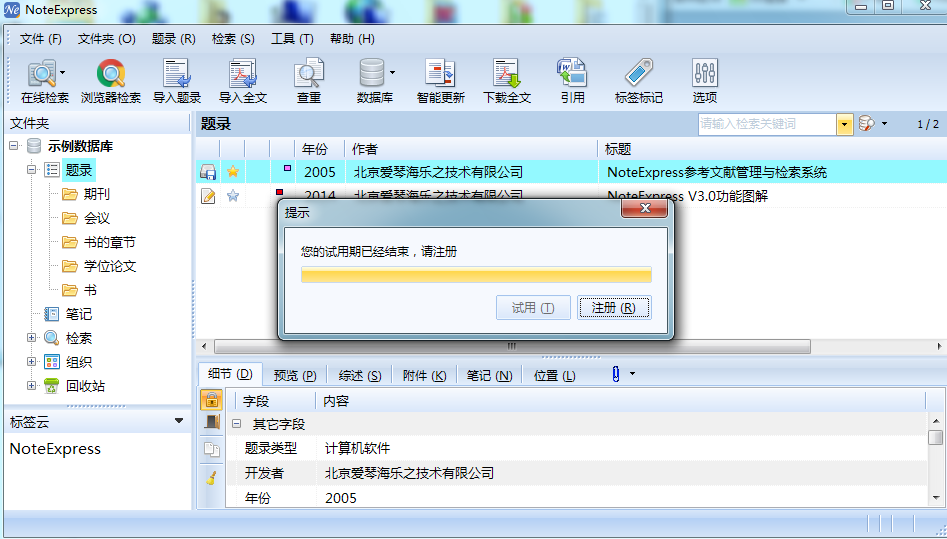
Task: Click the broom clear icon beside 开发者
Action: click(x=211, y=477)
